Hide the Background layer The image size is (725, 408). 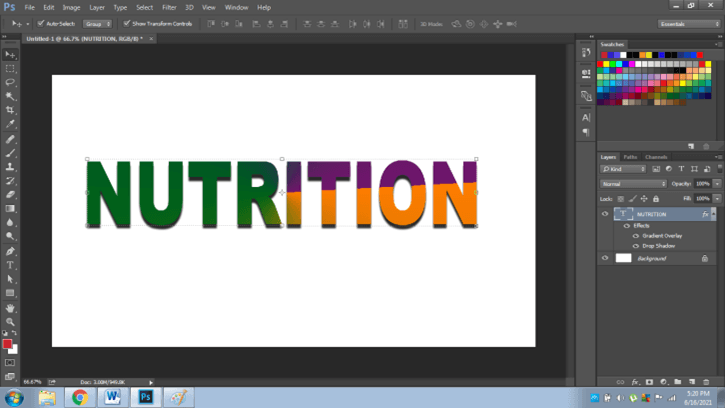tap(605, 258)
